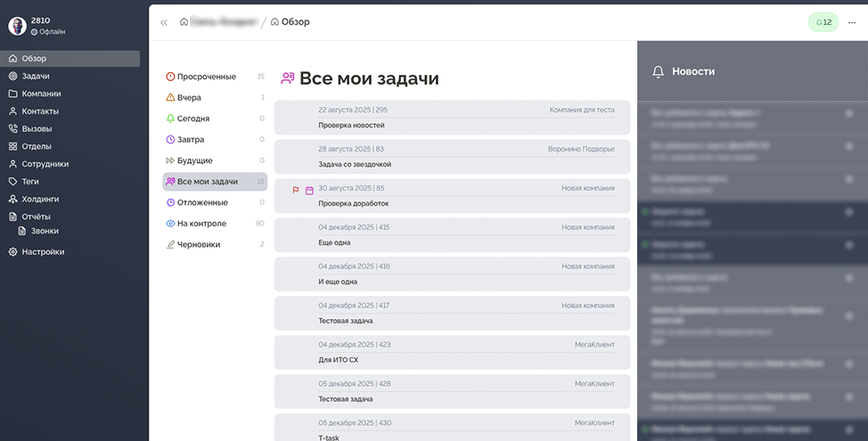Open Отчёты in the sidebar
The height and width of the screenshot is (441, 868).
[70, 216]
